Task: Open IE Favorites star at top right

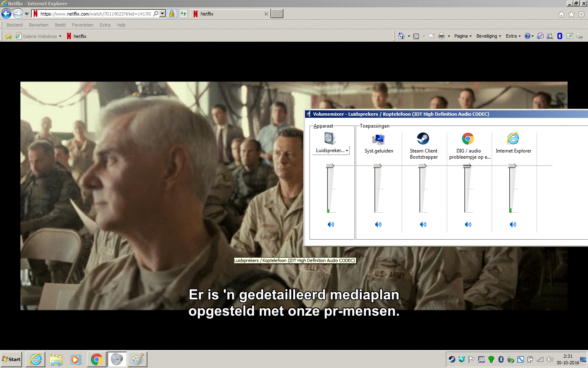Action: click(x=572, y=14)
